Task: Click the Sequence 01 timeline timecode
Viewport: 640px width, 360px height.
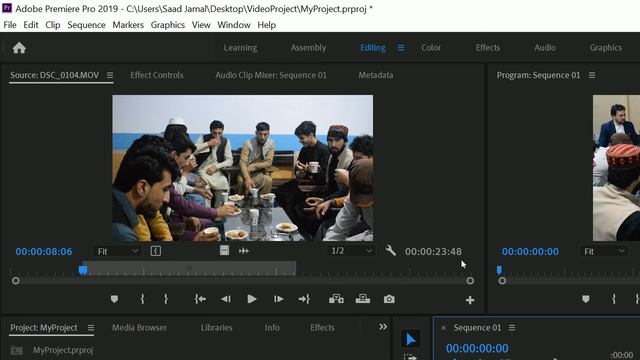Action: 477,348
